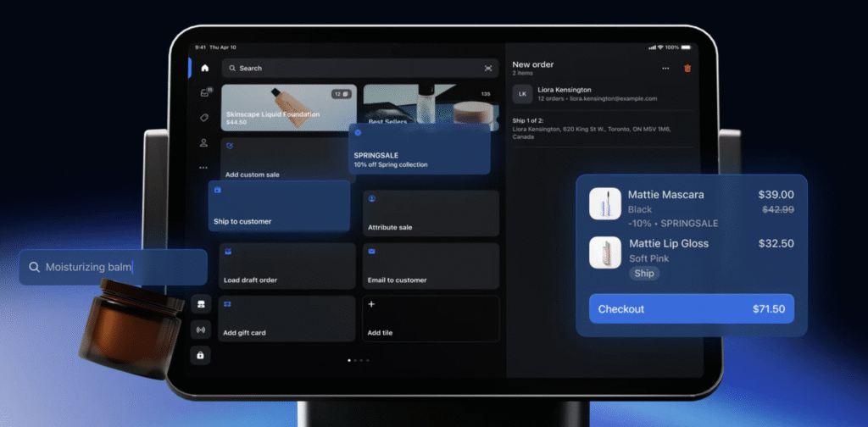Open the connectivity signal icon in sidebar
Viewport: 868px width, 427px height.
point(201,330)
